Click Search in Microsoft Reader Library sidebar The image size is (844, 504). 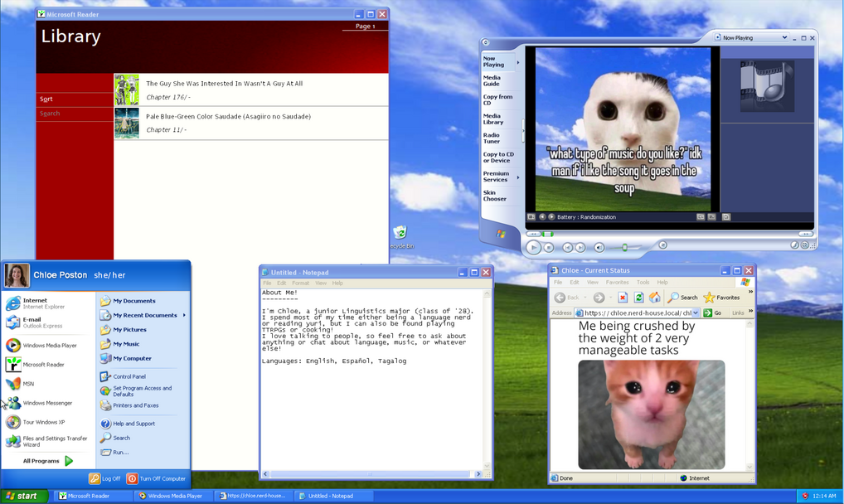[x=50, y=114]
